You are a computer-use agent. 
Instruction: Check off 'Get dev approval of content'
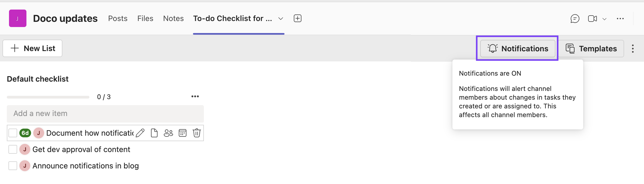pos(13,149)
